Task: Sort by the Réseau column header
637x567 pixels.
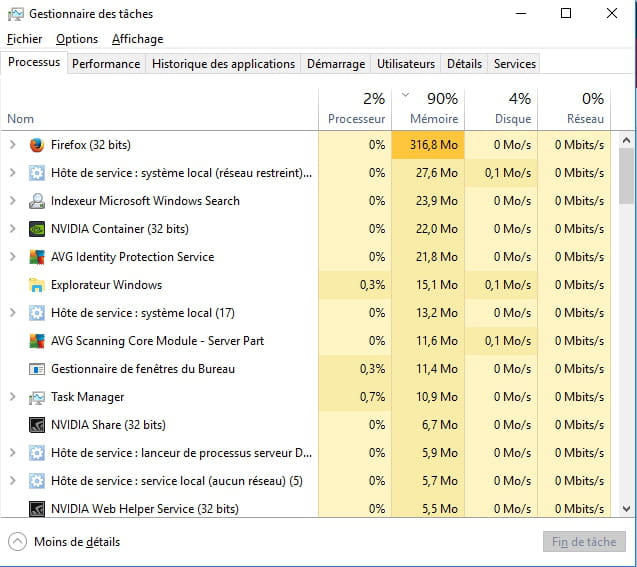Action: click(574, 110)
